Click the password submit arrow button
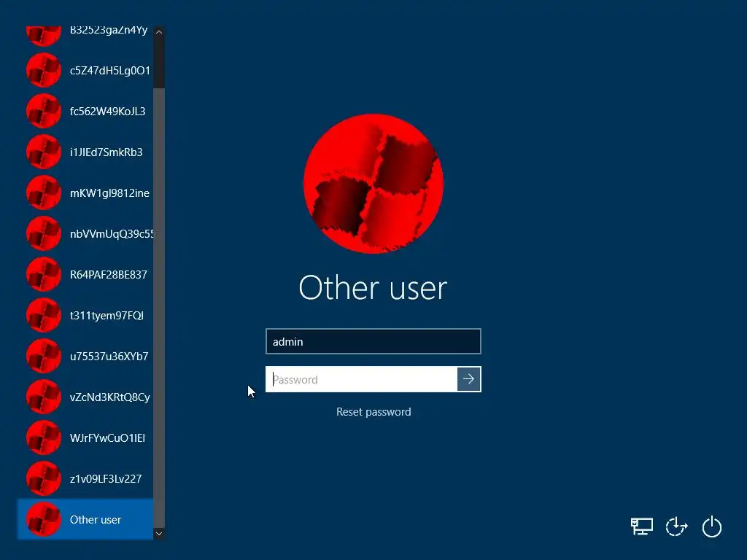 [x=469, y=379]
